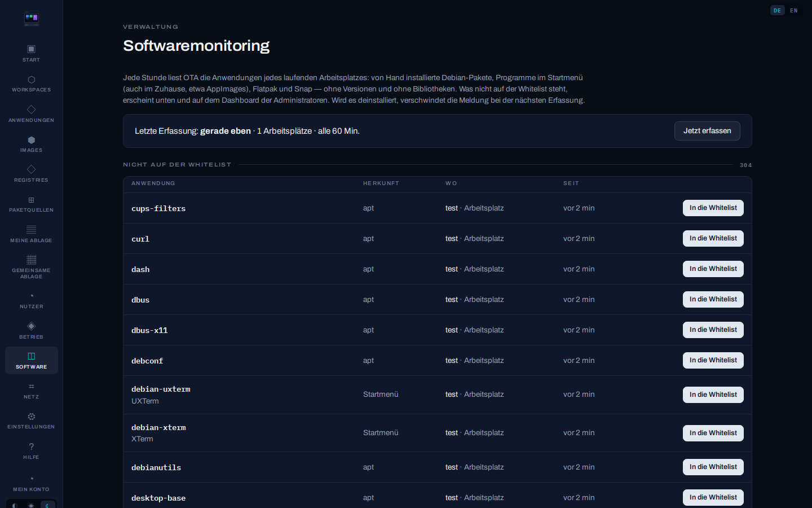
Task: Add cups-filters to the whitelist
Action: [x=713, y=208]
